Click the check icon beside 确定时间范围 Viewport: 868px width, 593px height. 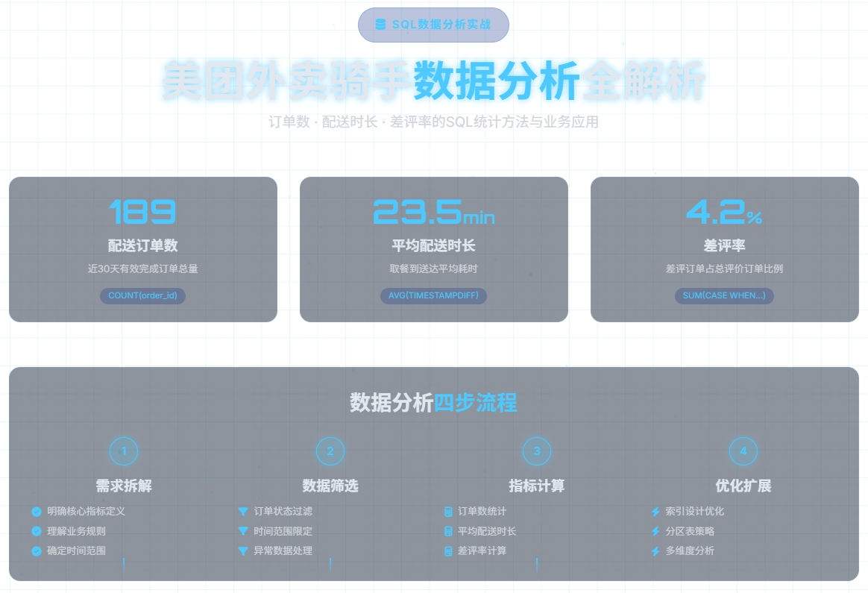(x=37, y=551)
